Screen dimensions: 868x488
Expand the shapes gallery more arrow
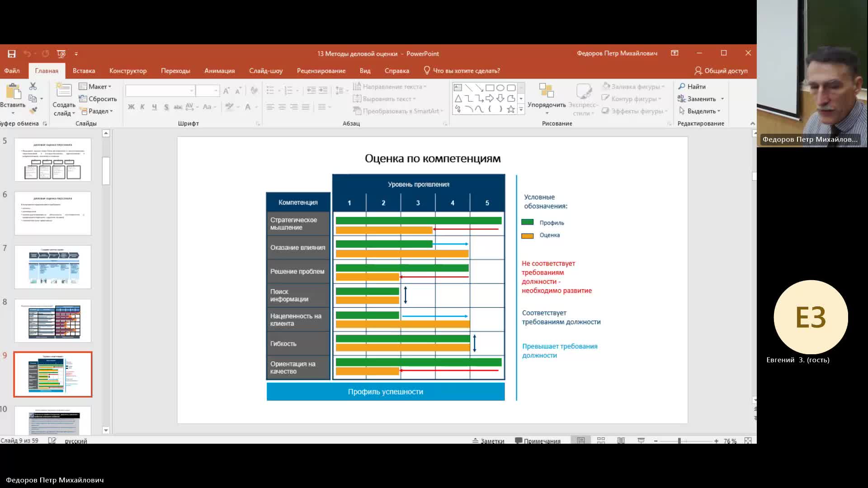(521, 109)
